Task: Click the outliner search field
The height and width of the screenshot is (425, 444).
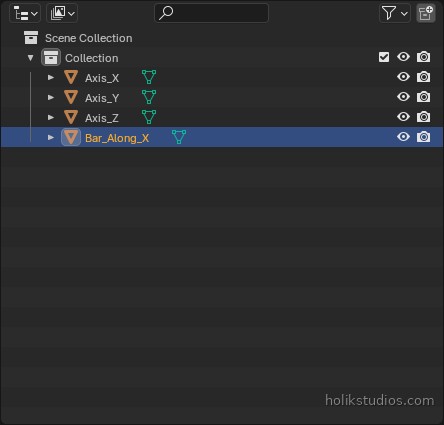Action: click(211, 13)
